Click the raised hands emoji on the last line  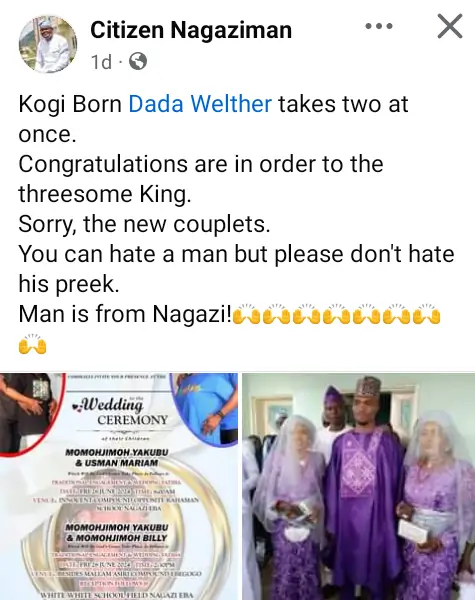[32, 344]
